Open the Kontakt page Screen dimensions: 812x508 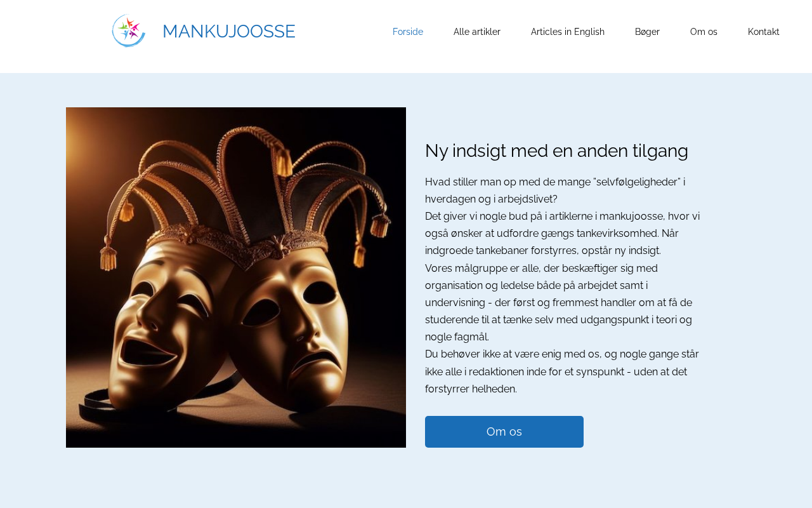click(x=764, y=32)
